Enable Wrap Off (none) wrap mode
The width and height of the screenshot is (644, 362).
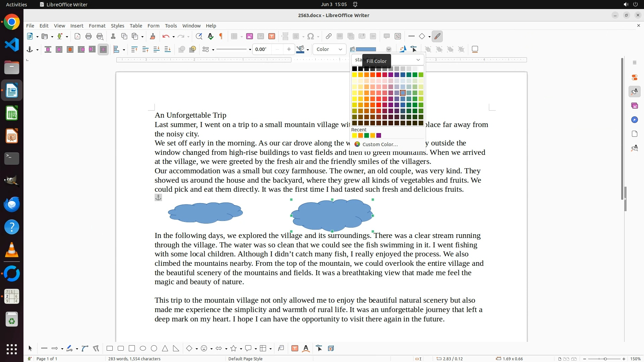tap(48, 49)
